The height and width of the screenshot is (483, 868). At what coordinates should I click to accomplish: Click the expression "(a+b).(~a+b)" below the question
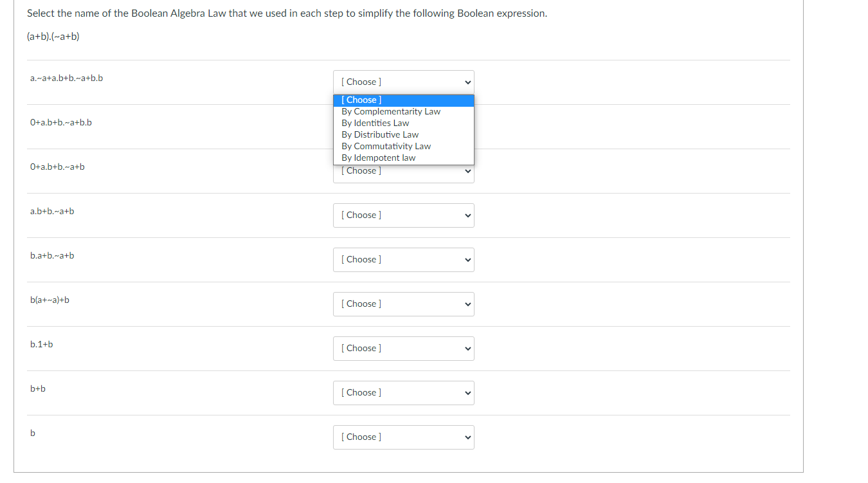(x=53, y=36)
